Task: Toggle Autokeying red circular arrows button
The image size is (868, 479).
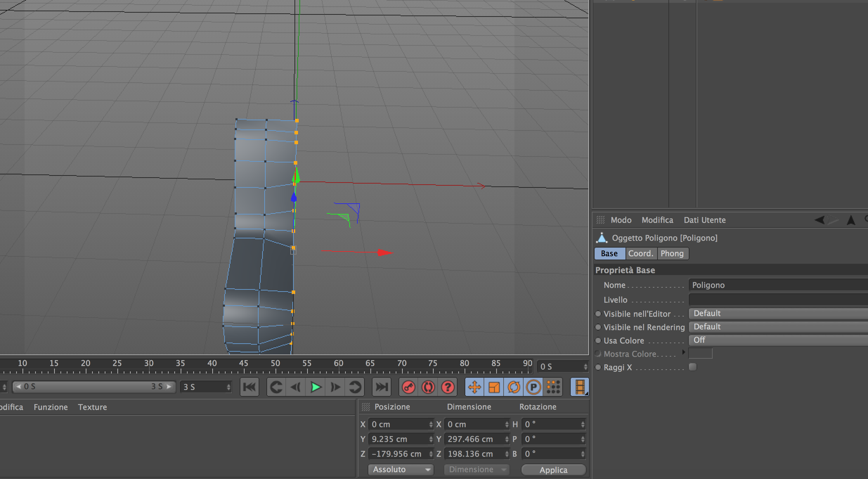Action: [428, 387]
